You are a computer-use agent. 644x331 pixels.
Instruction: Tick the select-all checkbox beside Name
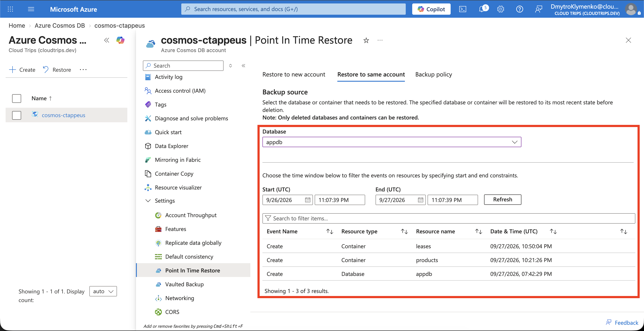[16, 98]
